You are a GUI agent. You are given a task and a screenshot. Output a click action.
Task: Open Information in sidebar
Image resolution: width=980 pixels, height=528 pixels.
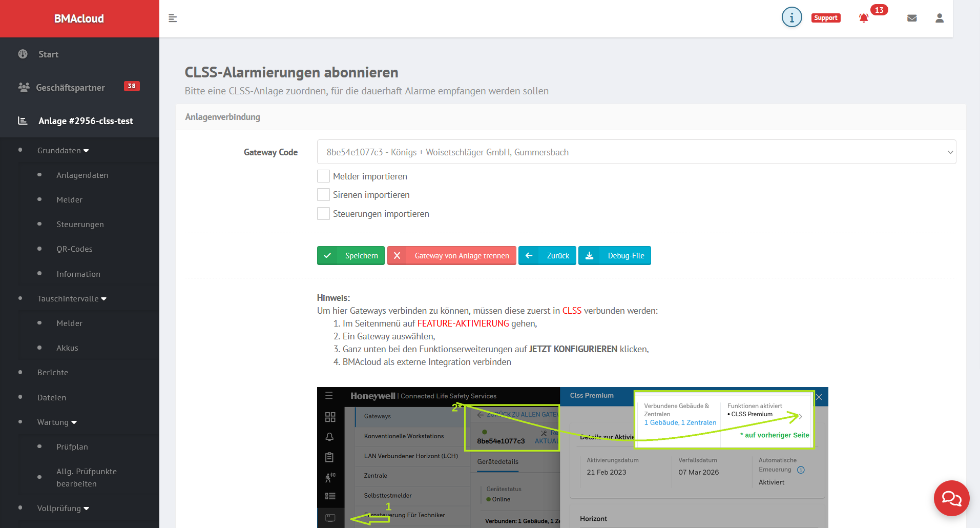[78, 274]
